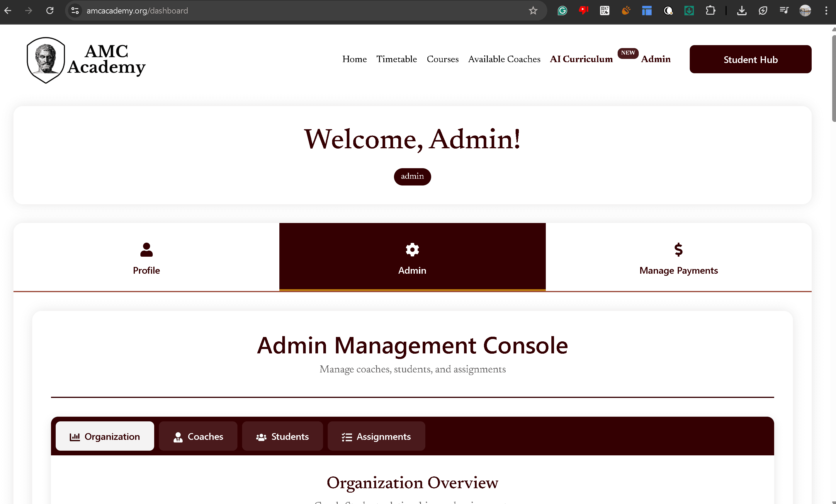This screenshot has width=836, height=504.
Task: Open the AI Curriculum nav link
Action: click(x=581, y=59)
